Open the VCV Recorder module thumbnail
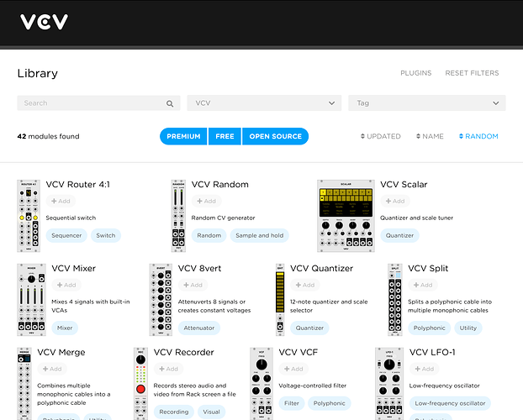The image size is (523, 420). pos(140,384)
